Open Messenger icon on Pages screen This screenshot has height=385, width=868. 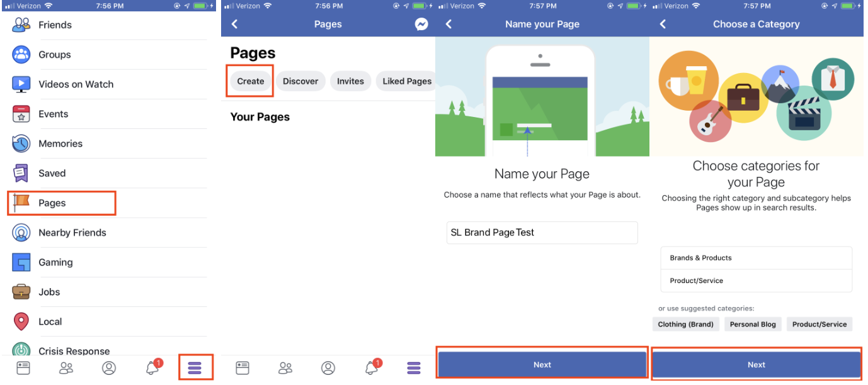[421, 25]
